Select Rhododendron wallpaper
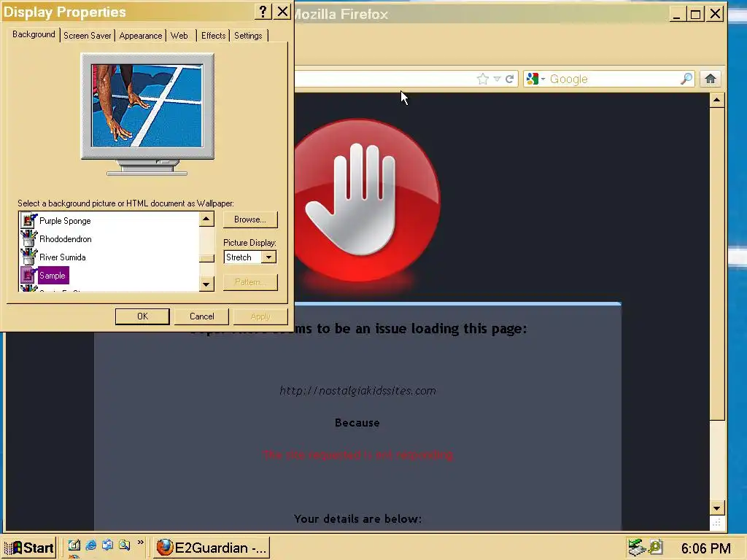Viewport: 747px width, 560px height. tap(65, 239)
